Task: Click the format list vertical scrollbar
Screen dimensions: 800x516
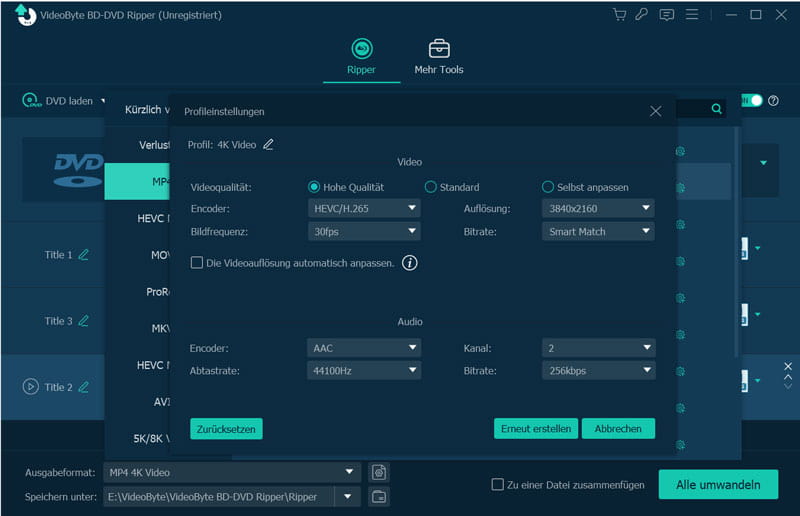Action: pyautogui.click(x=736, y=242)
